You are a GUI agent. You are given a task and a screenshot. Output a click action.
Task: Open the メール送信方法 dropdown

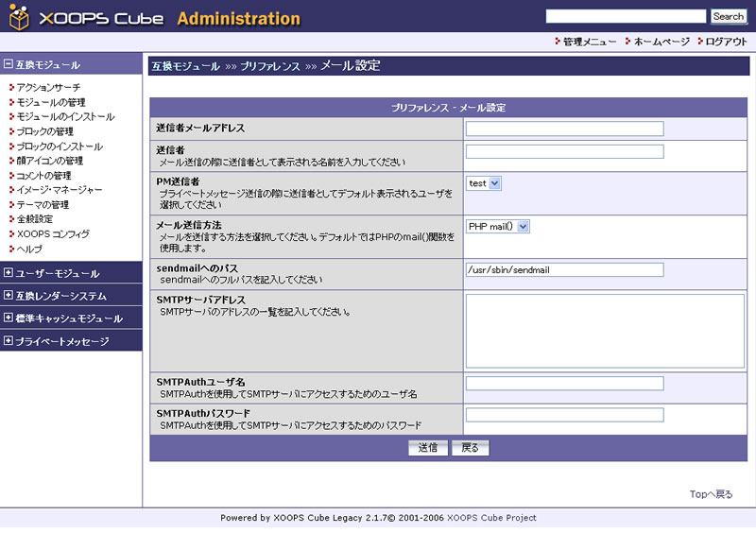[x=498, y=226]
